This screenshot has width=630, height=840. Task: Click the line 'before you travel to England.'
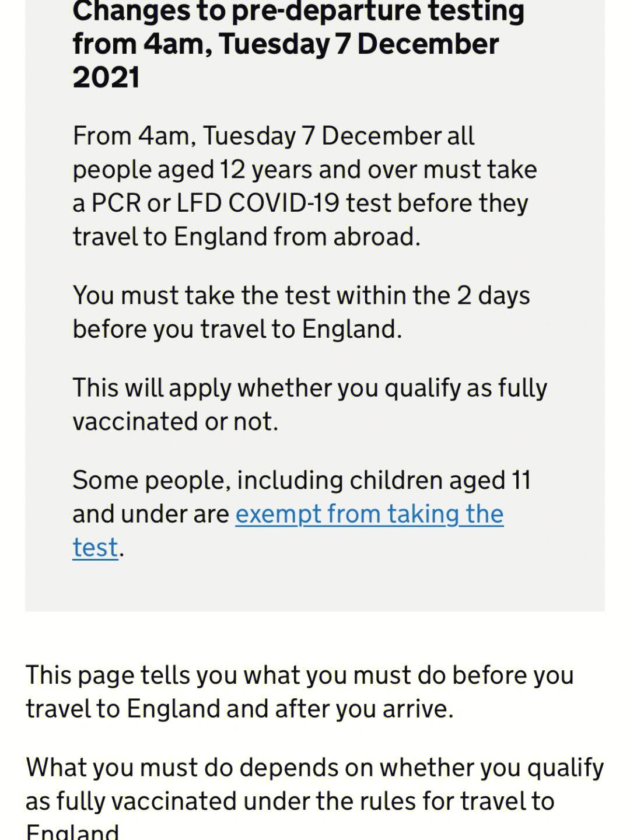click(x=237, y=329)
